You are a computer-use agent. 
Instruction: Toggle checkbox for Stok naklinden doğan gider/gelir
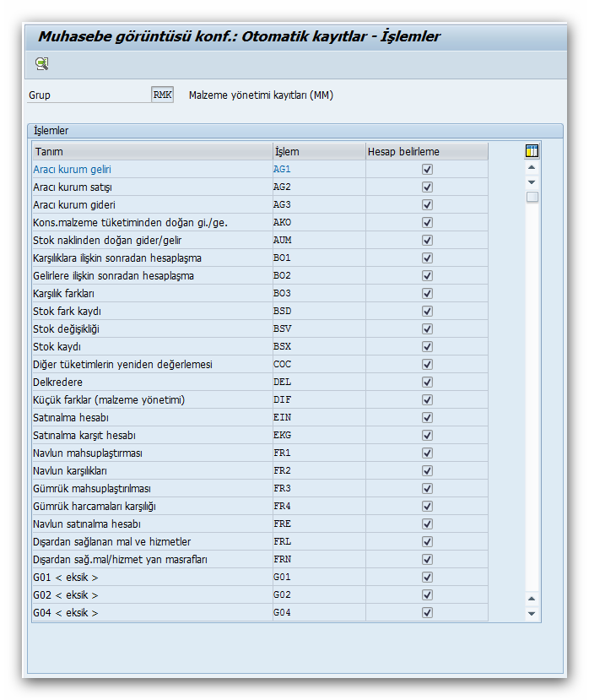(x=427, y=240)
